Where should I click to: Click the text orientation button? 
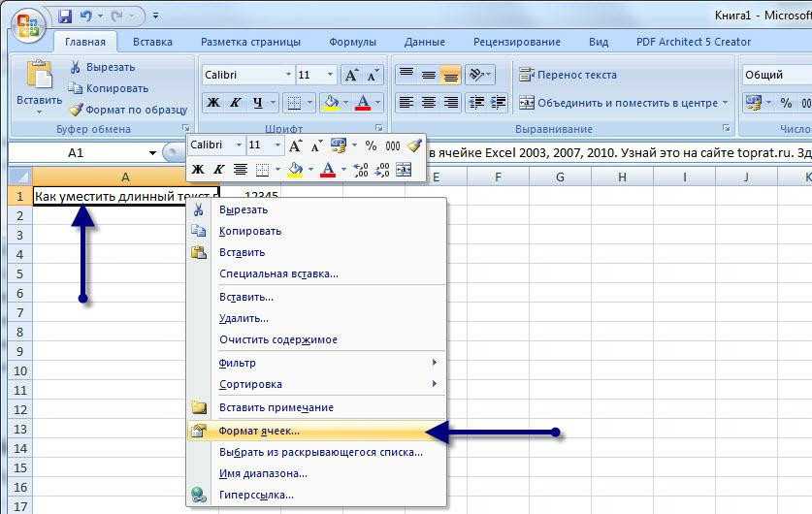click(x=480, y=75)
